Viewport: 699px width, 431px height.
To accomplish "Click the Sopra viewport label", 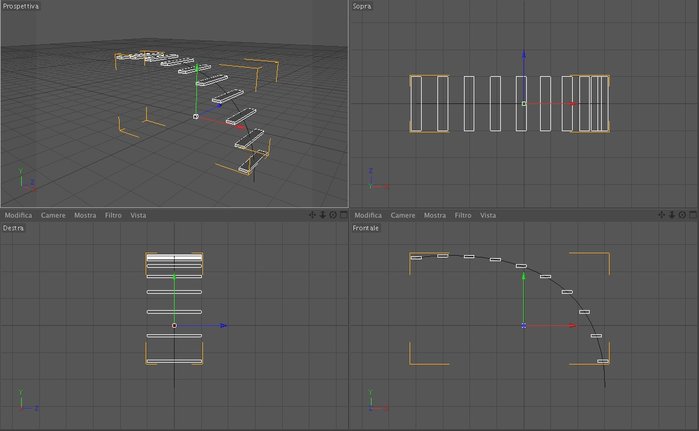I will pyautogui.click(x=362, y=6).
